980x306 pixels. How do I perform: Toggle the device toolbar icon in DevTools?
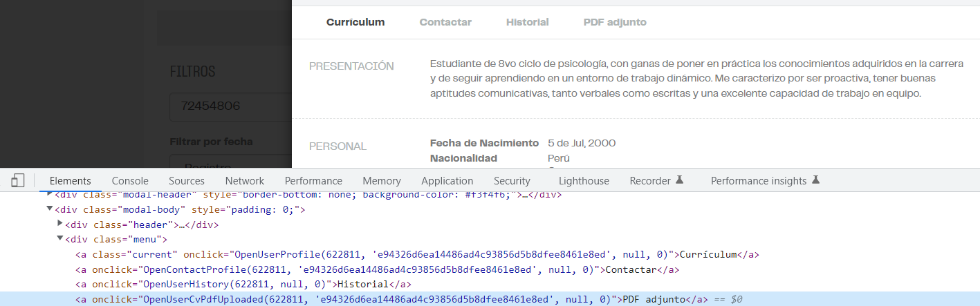pyautogui.click(x=18, y=180)
